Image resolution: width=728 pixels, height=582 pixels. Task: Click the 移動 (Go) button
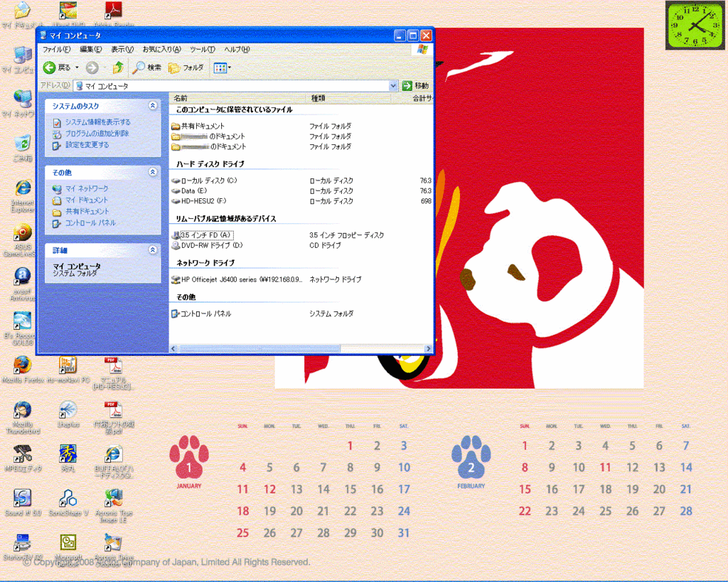413,85
